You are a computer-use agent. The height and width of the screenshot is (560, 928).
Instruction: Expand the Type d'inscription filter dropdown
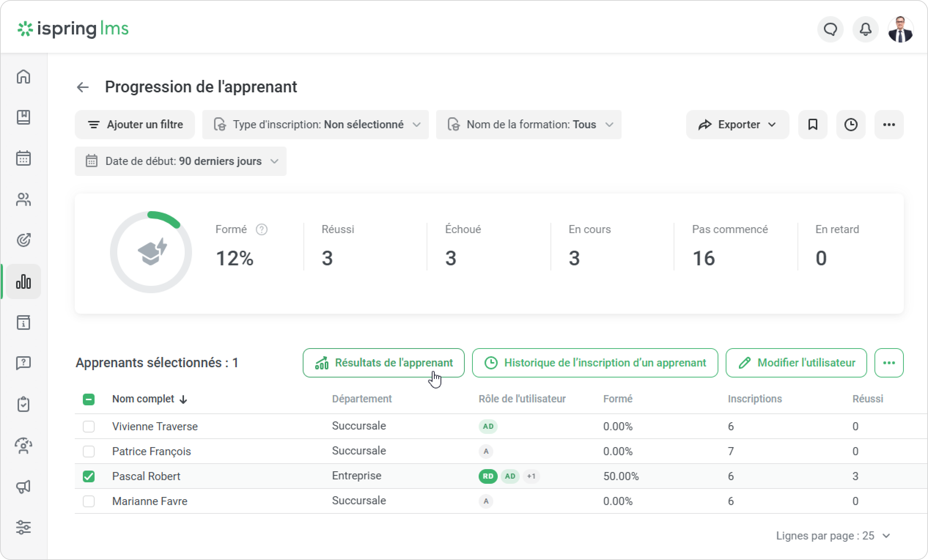click(x=315, y=125)
